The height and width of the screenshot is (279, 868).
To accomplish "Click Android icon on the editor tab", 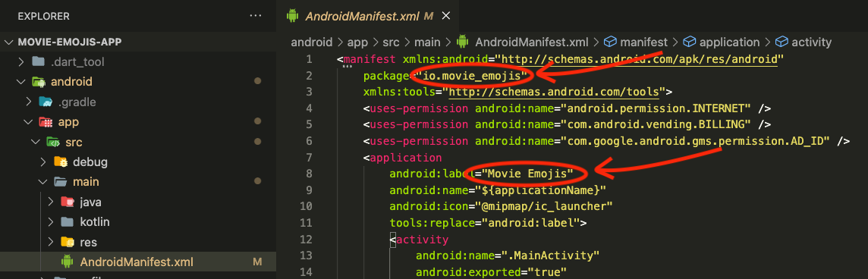I will (x=292, y=16).
